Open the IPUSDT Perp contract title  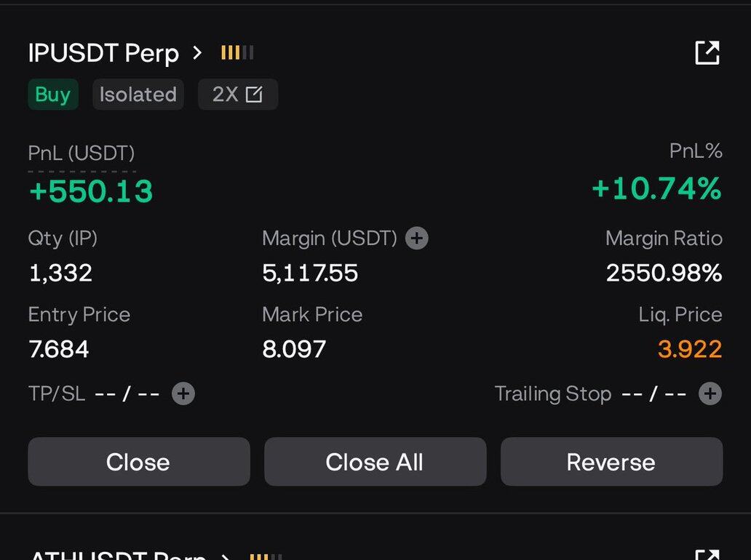(103, 53)
